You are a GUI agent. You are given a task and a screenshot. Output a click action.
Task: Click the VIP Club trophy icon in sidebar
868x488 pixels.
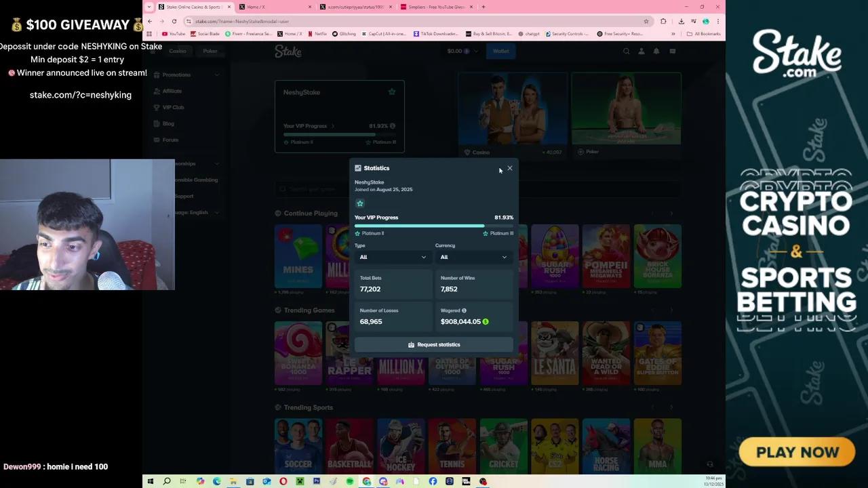point(157,107)
